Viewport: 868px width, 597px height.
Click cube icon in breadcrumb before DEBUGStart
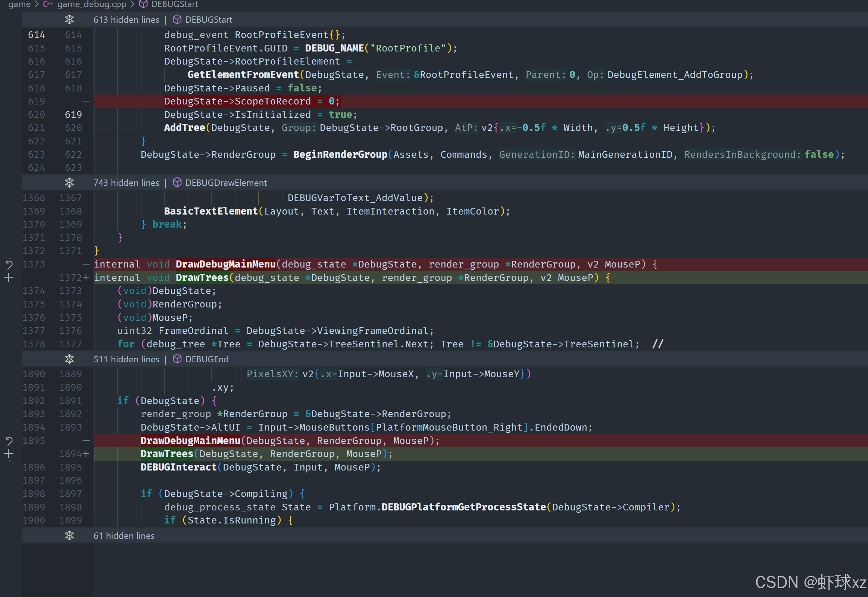(x=143, y=4)
